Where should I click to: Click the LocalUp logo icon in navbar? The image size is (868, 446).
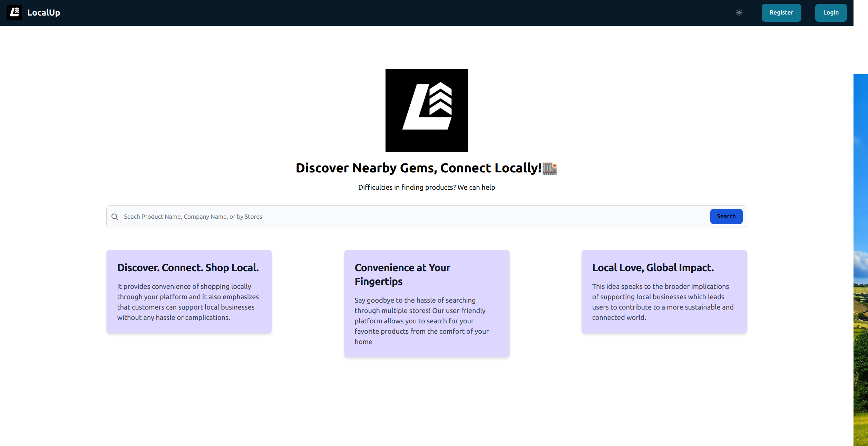click(14, 12)
